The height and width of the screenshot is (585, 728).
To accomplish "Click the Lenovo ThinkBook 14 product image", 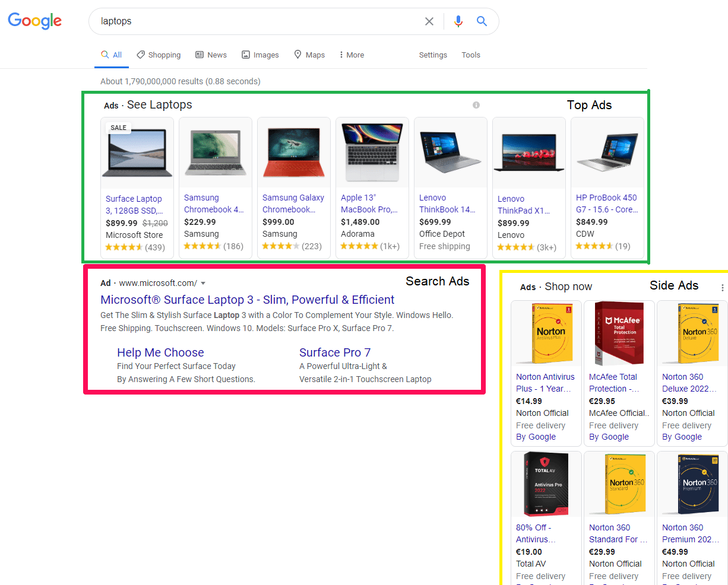I will [451, 153].
